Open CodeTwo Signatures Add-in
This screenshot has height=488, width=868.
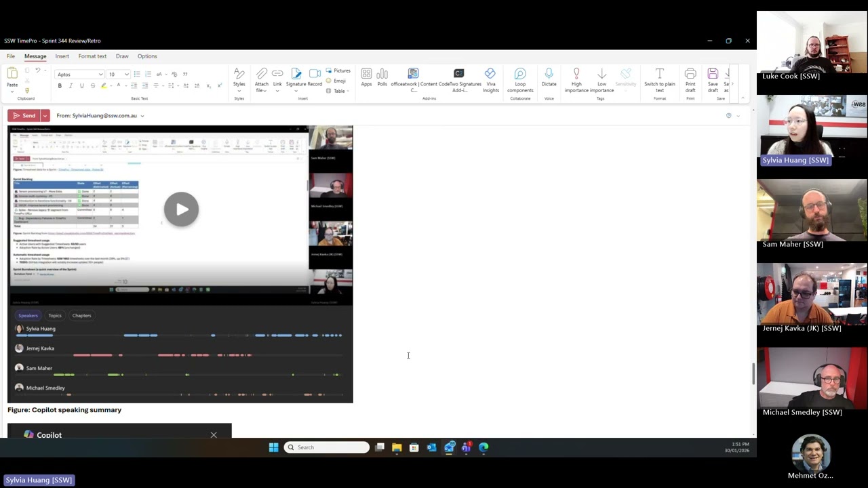(x=459, y=80)
